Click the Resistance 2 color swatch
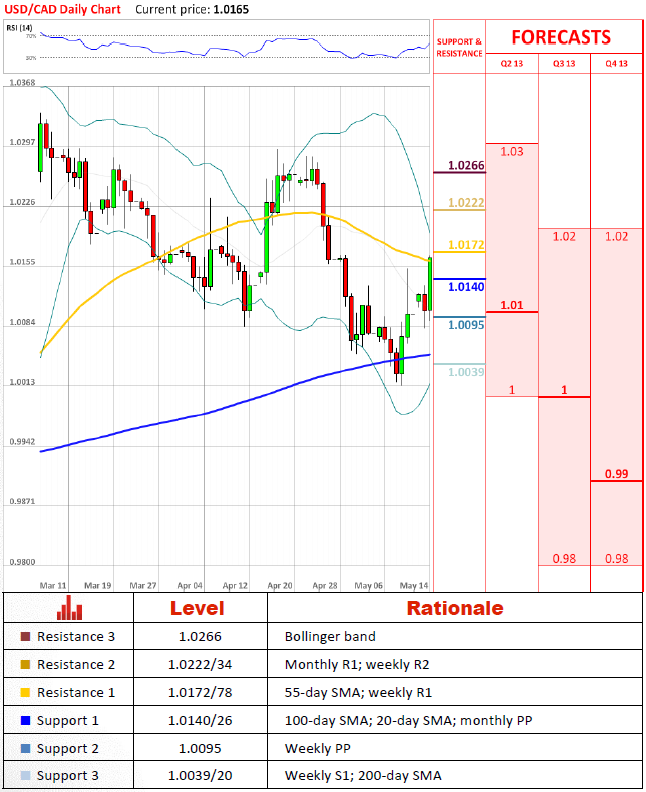 point(25,664)
